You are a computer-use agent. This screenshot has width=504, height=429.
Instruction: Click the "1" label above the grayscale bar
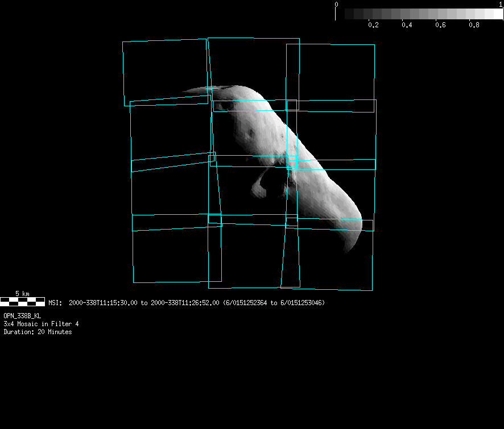pyautogui.click(x=500, y=4)
